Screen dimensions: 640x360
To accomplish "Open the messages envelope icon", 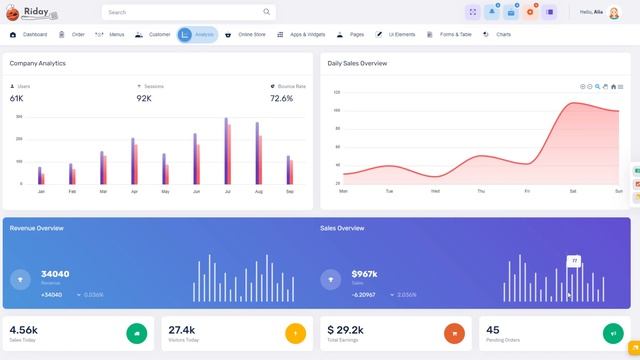I will tap(511, 12).
